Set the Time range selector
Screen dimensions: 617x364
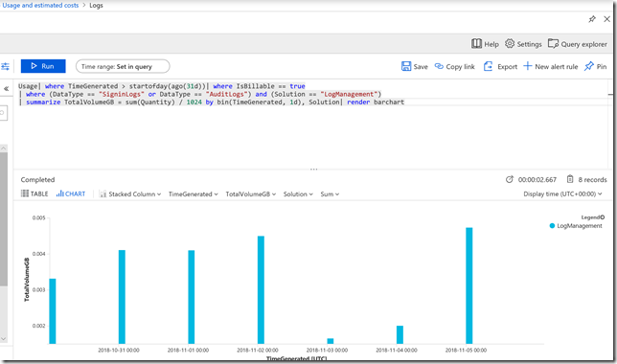(x=123, y=66)
